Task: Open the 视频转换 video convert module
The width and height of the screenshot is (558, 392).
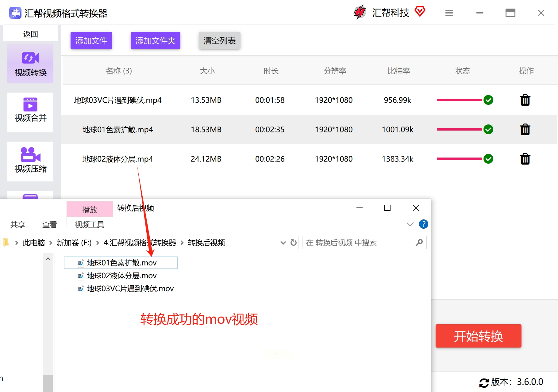Action: tap(30, 64)
